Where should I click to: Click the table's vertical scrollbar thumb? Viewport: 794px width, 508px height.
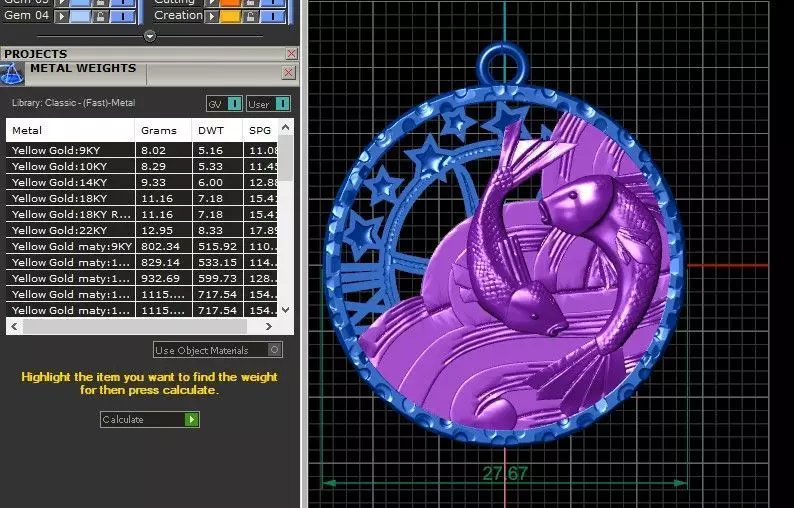click(286, 158)
